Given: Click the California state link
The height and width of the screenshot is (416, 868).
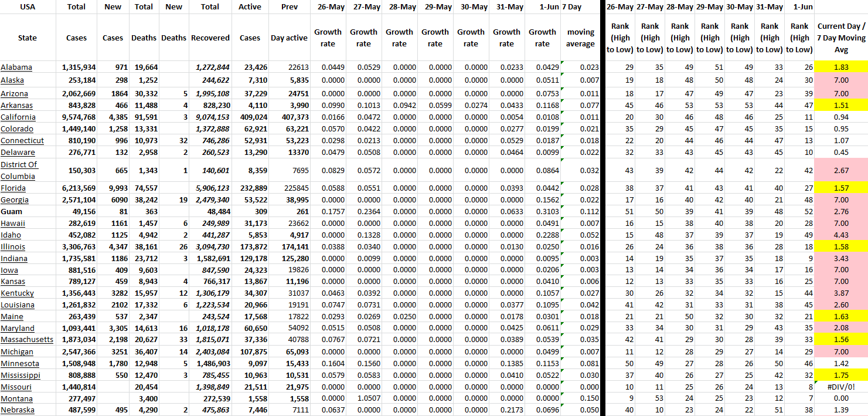Looking at the screenshot, I should pos(18,117).
